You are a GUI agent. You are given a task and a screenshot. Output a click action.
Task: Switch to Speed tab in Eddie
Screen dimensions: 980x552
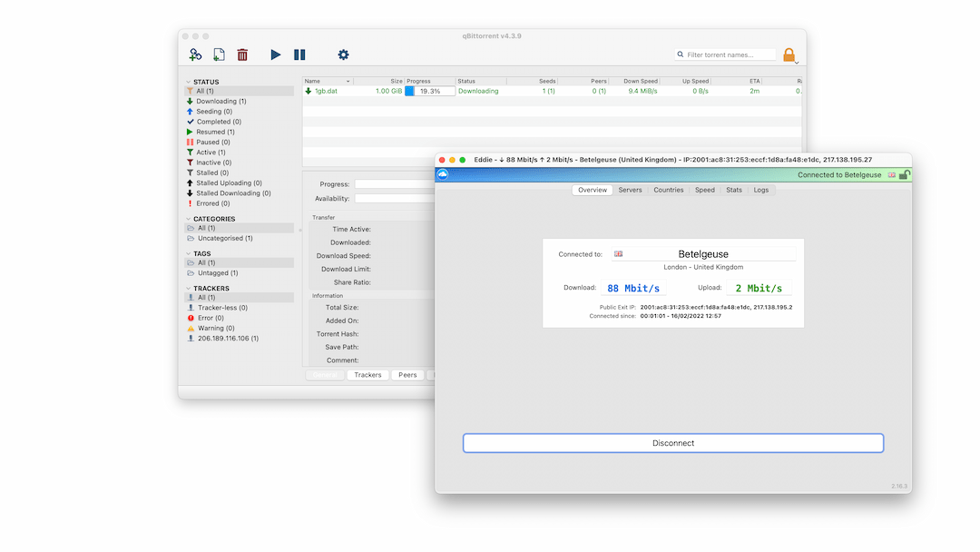point(704,190)
